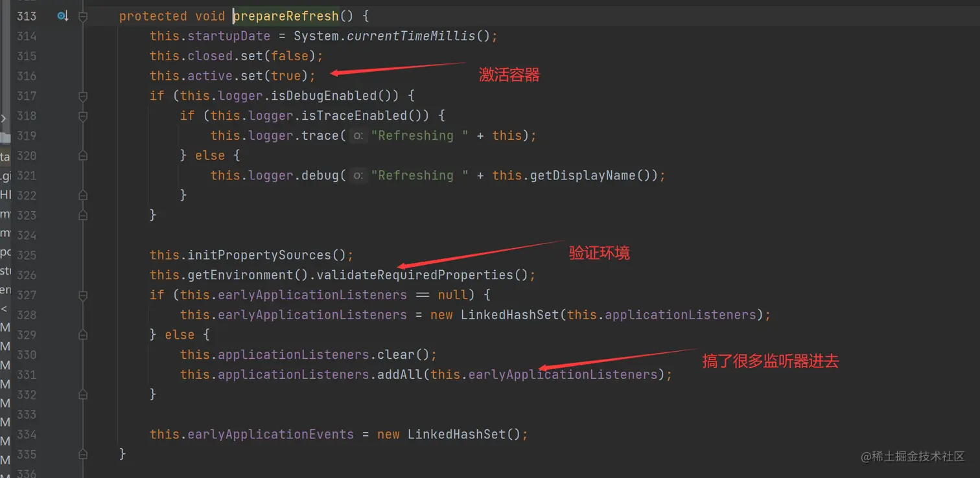The width and height of the screenshot is (980, 478).
Task: Click the getDisplayName method call
Action: click(583, 176)
